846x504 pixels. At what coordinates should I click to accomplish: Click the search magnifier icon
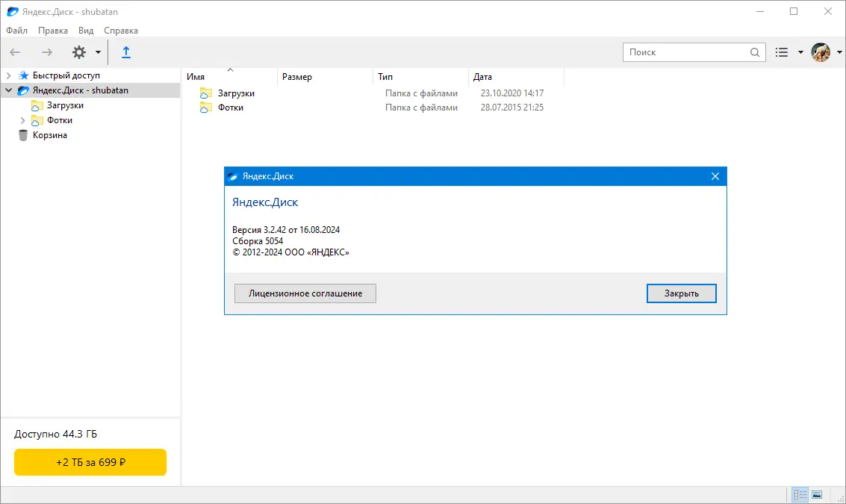pyautogui.click(x=755, y=52)
